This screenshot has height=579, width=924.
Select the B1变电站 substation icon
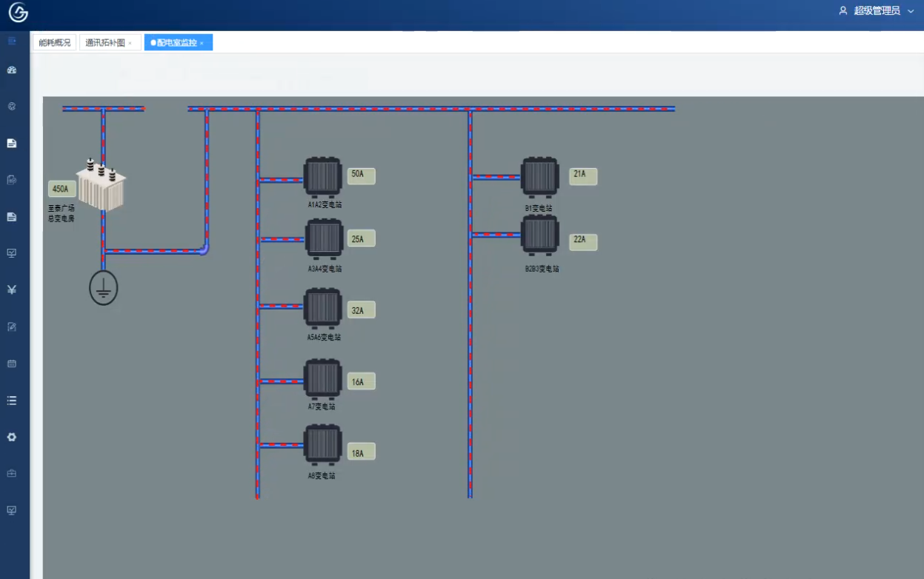point(539,177)
